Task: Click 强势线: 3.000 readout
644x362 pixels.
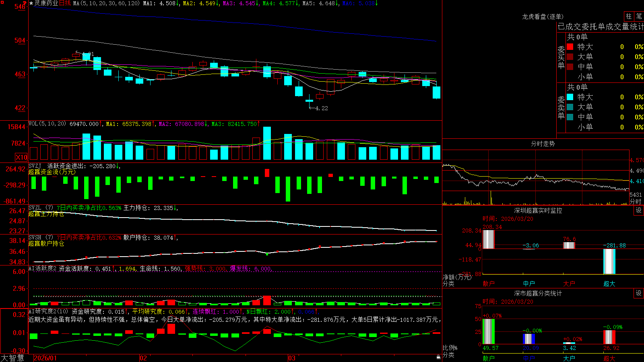Action: tap(206, 269)
